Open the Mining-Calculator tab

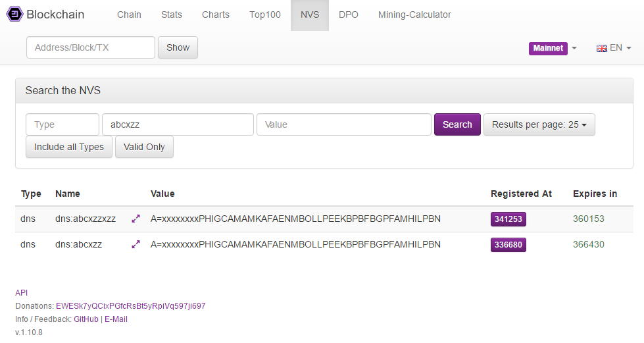tap(414, 14)
